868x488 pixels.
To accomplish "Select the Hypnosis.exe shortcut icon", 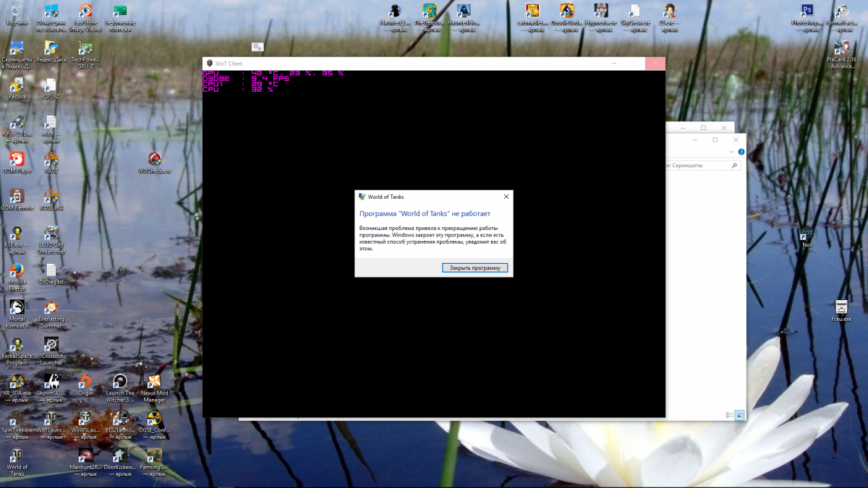I will click(x=601, y=17).
